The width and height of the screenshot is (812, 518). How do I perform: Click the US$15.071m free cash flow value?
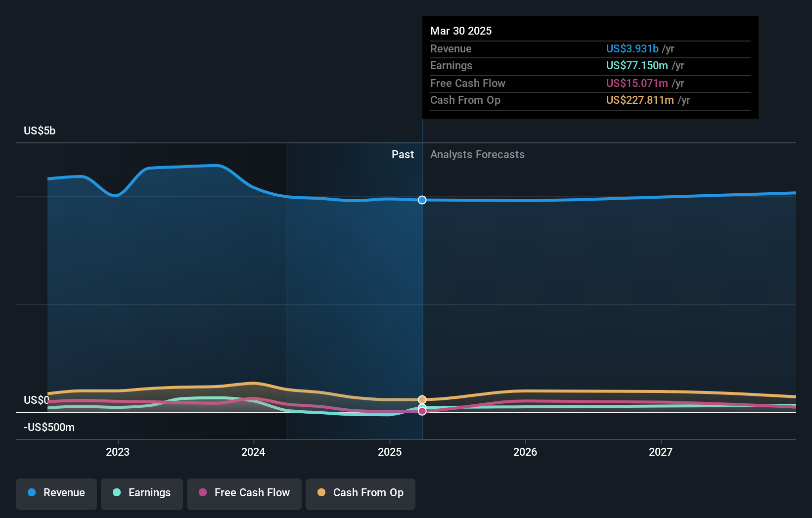coord(637,83)
